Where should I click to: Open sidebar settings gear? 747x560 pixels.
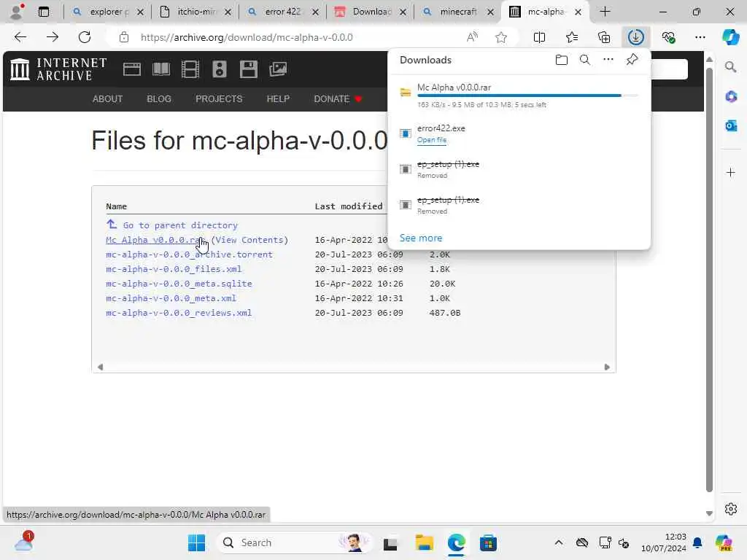731,509
